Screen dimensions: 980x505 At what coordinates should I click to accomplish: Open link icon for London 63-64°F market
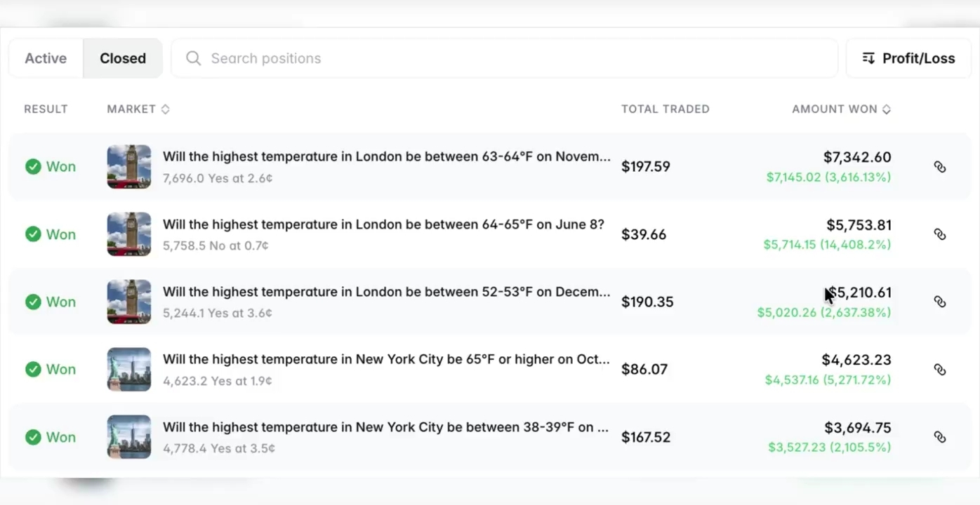click(x=939, y=167)
